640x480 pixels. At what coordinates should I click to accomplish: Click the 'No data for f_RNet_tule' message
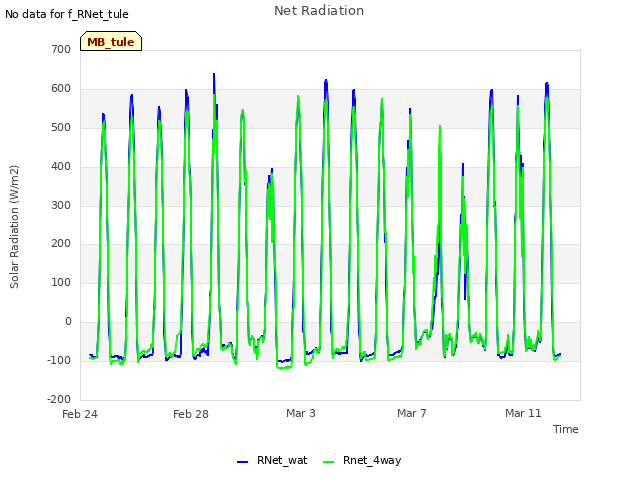(67, 14)
